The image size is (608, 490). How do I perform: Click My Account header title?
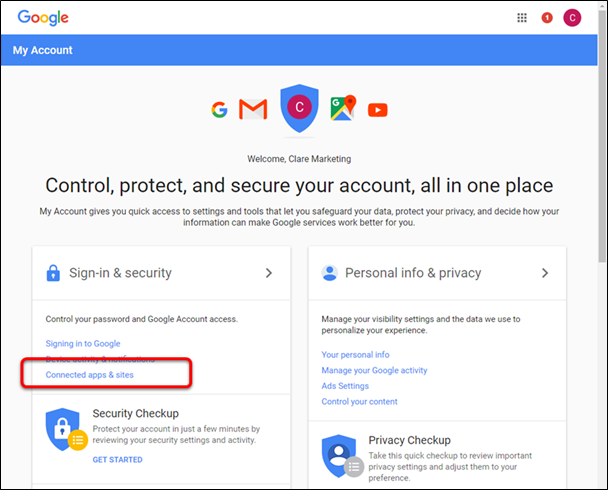click(43, 50)
